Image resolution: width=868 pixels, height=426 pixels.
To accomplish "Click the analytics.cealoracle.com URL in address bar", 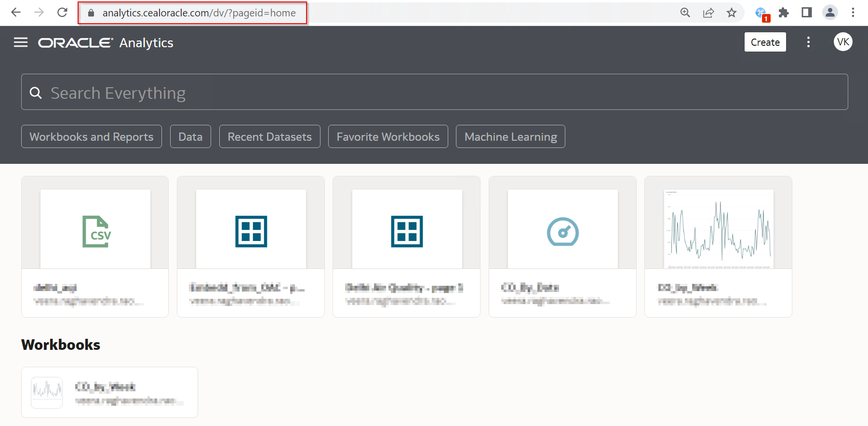I will click(199, 13).
